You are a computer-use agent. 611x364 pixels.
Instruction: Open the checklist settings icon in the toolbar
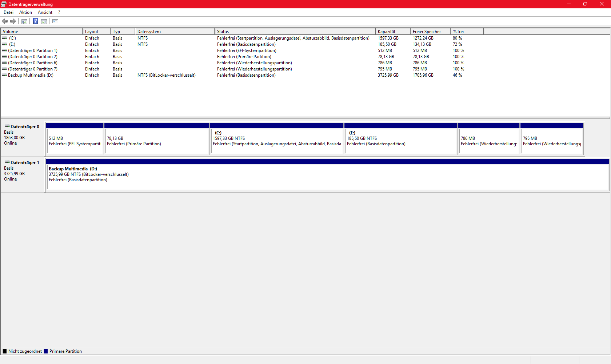pos(55,21)
